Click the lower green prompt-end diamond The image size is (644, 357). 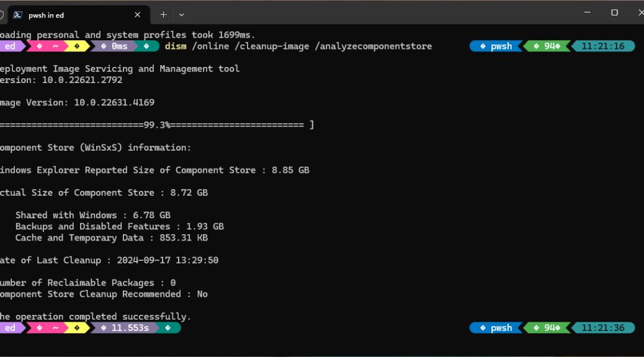click(x=169, y=328)
